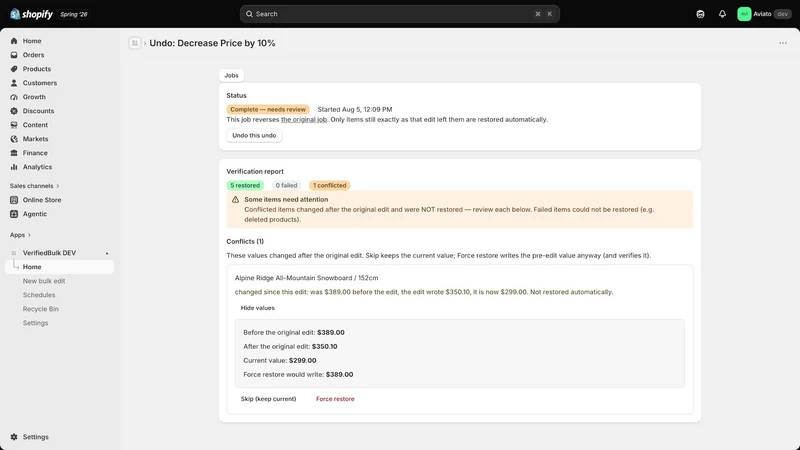Open Growth icon in sidebar

(x=14, y=97)
